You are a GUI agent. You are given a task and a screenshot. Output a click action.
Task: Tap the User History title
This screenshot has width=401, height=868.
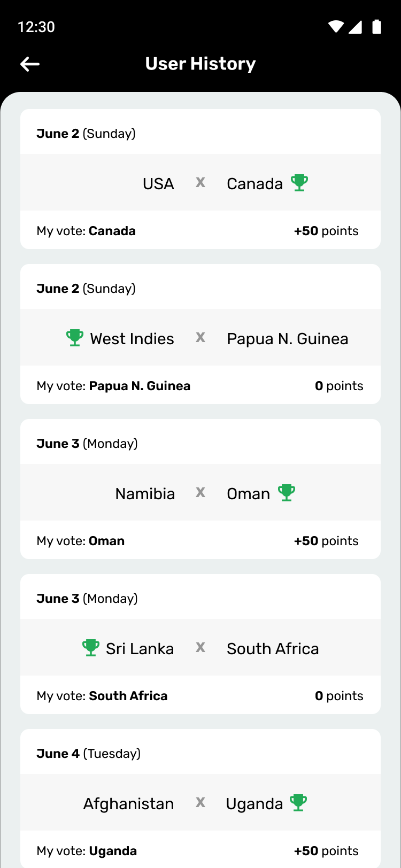(200, 64)
